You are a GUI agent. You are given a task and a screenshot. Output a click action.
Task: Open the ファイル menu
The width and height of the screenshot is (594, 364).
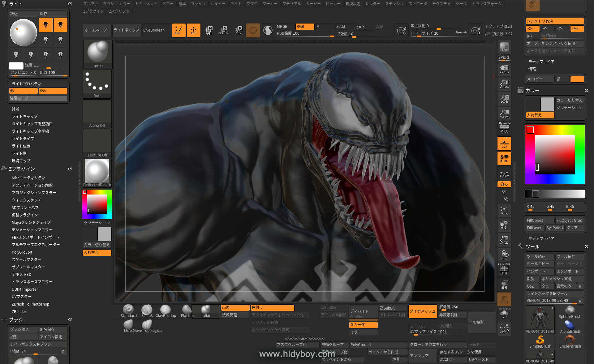(198, 4)
